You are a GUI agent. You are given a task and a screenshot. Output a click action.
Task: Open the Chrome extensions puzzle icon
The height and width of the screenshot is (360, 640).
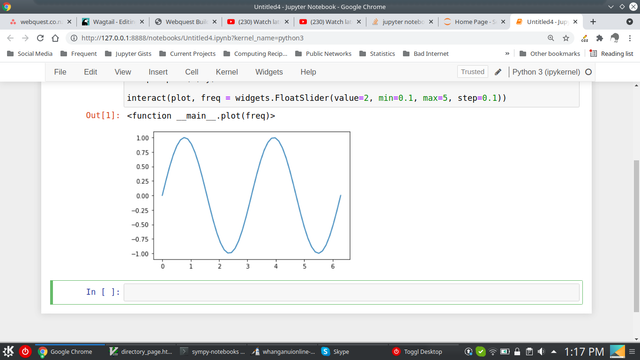[600, 38]
